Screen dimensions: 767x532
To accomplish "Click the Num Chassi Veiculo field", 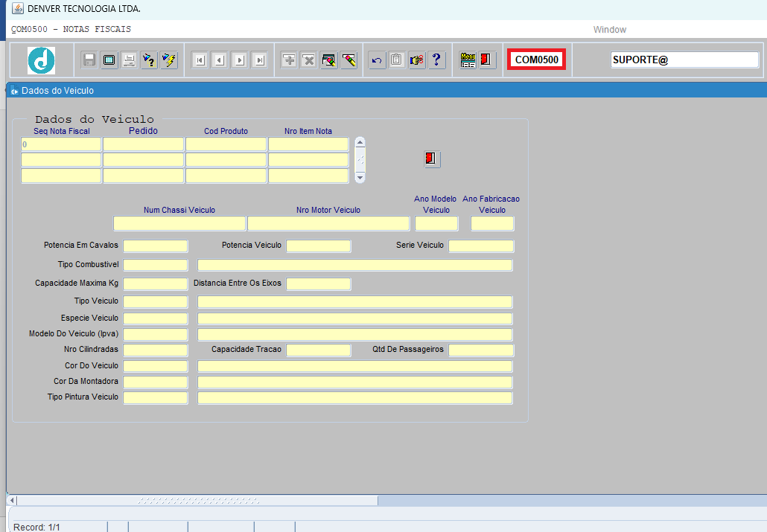I will (x=179, y=223).
